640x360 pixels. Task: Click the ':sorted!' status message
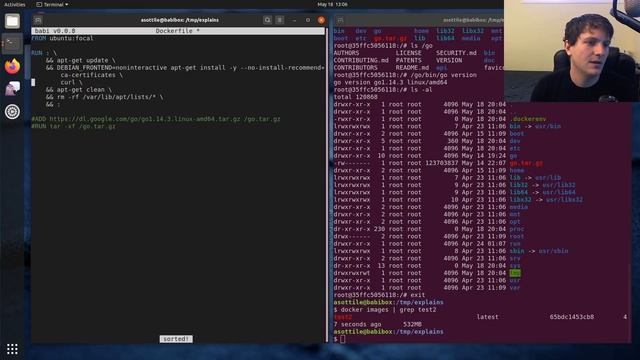tap(176, 339)
